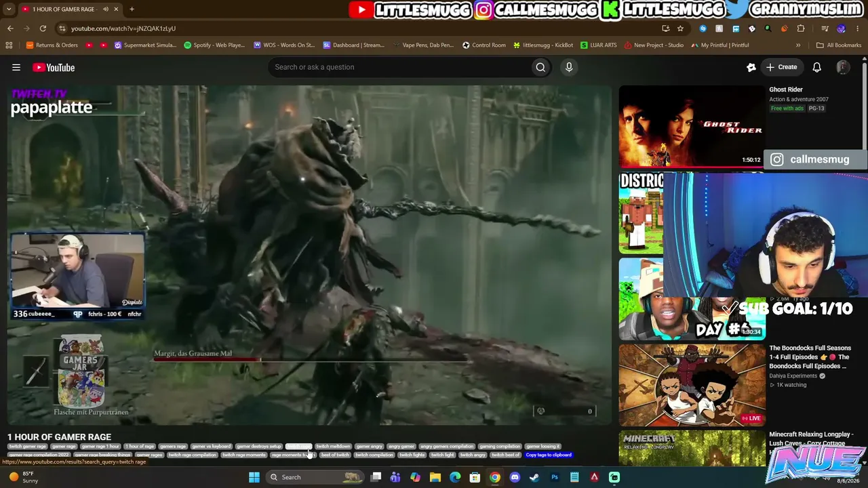Click the Windows taskbar Search box
The height and width of the screenshot is (488, 868).
click(x=315, y=477)
